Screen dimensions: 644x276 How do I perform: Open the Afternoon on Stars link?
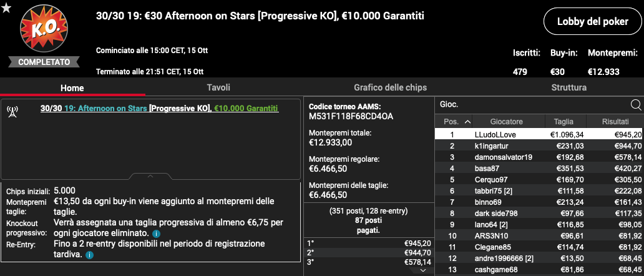105,109
